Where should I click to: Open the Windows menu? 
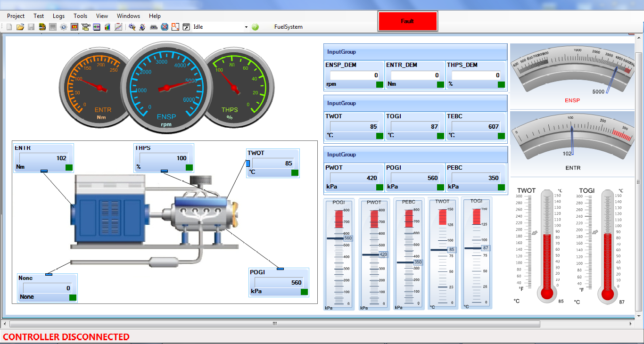[x=128, y=16]
